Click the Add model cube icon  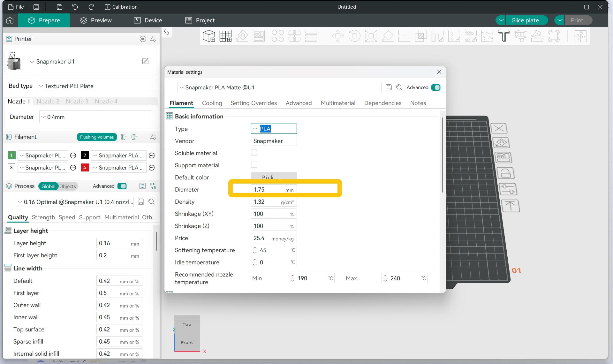(x=209, y=36)
